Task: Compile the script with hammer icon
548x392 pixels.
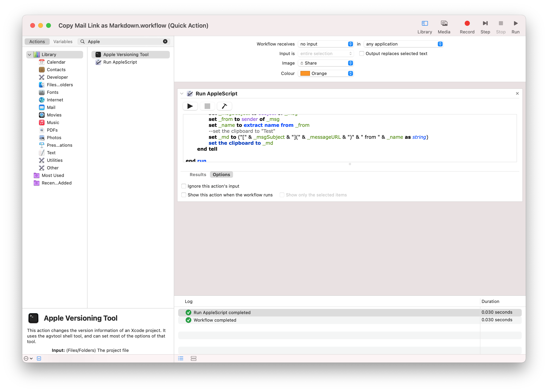Action: click(224, 106)
